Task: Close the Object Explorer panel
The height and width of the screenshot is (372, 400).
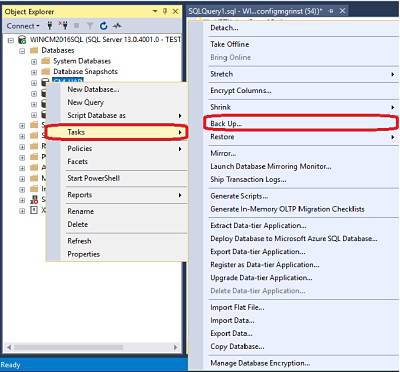Action: 176,11
